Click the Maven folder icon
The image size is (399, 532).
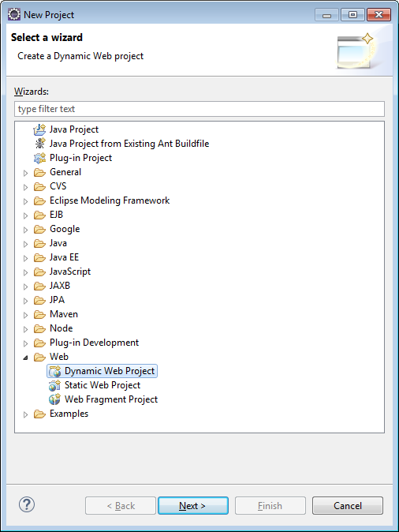pyautogui.click(x=39, y=314)
